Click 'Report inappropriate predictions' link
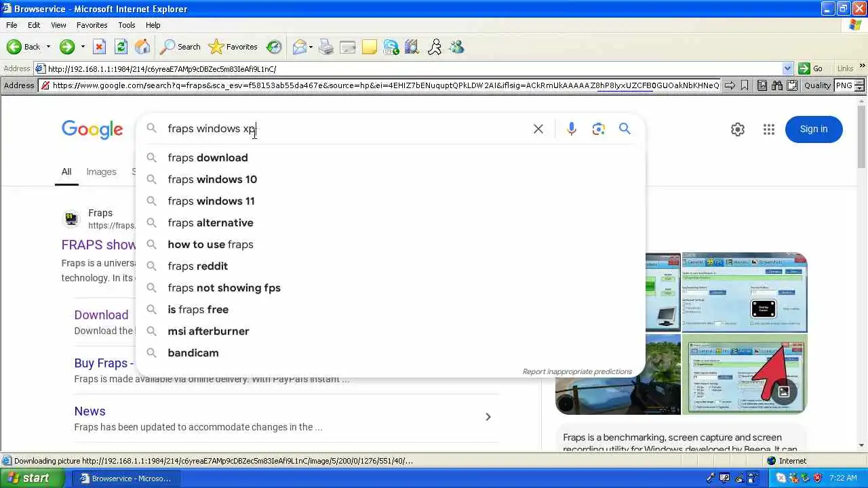Image resolution: width=868 pixels, height=488 pixels. [x=577, y=371]
